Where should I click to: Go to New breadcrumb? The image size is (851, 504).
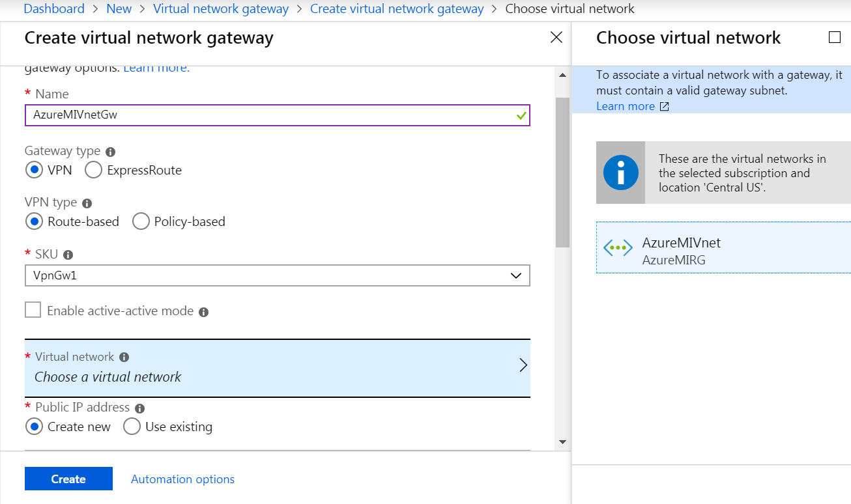119,8
